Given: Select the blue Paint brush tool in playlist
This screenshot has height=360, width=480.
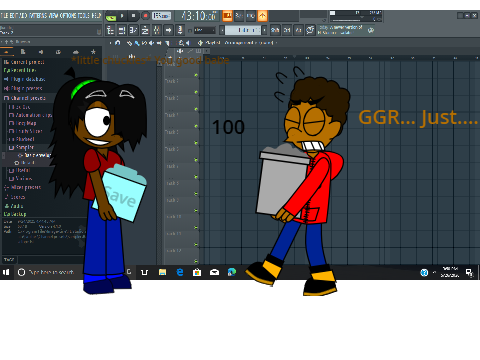Looking at the screenshot, I should pos(137,43).
